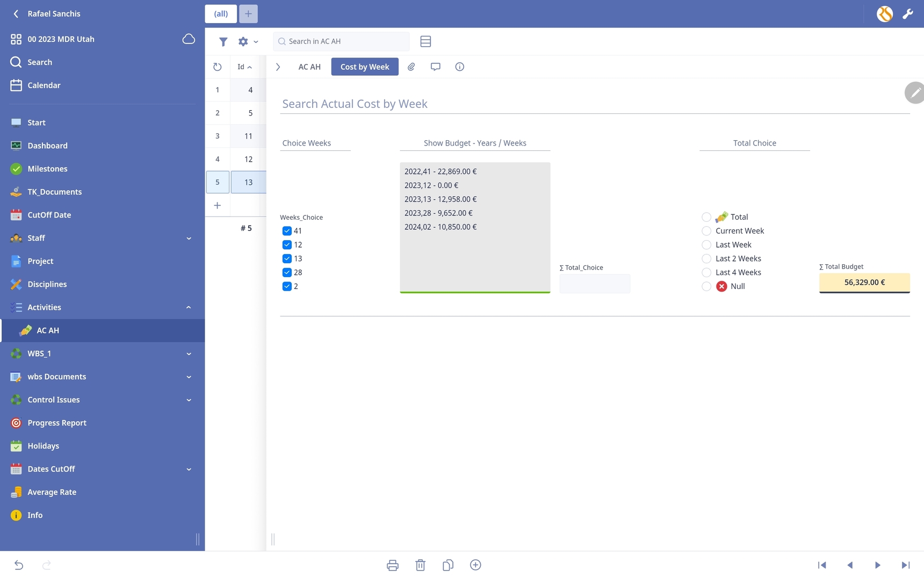
Task: Toggle the week 28 checkbox
Action: (x=287, y=272)
